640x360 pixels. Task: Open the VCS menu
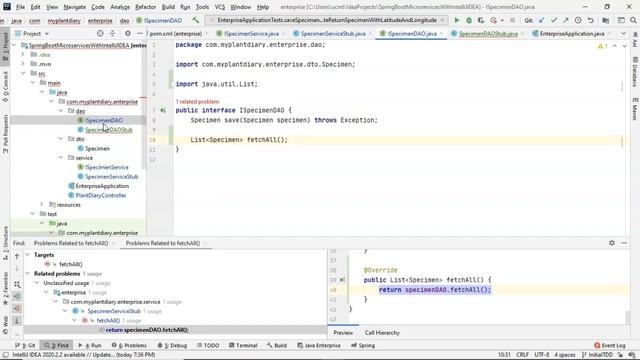pyautogui.click(x=220, y=7)
